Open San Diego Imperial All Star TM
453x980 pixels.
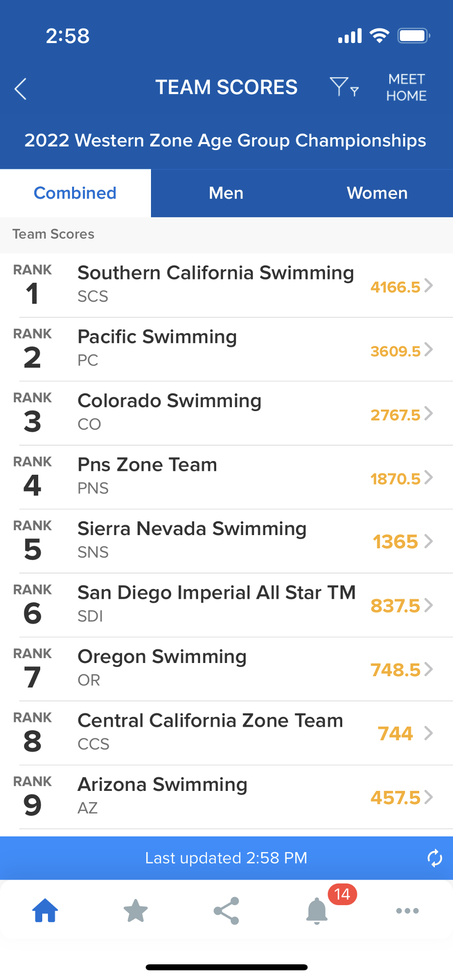(x=216, y=605)
